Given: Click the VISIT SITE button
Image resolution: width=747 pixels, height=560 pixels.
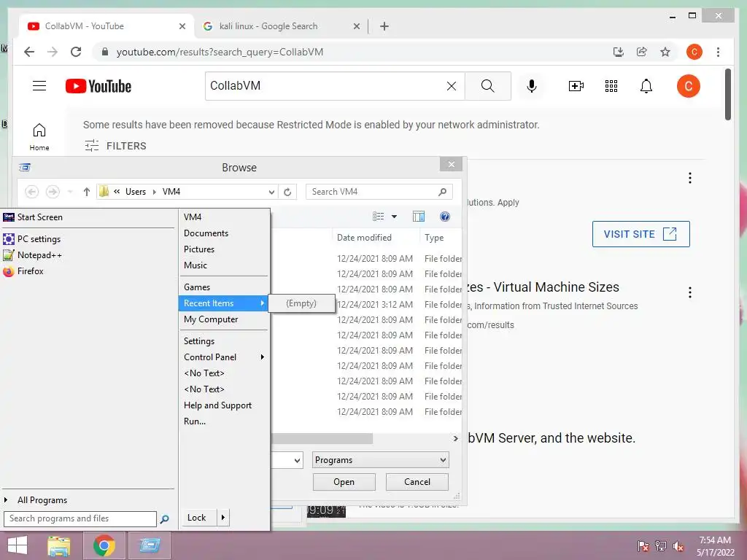Looking at the screenshot, I should tap(640, 234).
